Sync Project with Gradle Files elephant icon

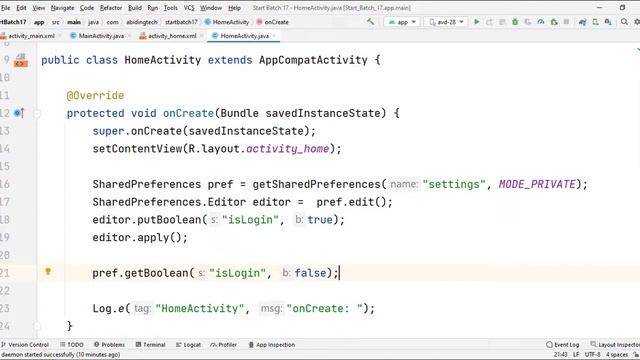(582, 22)
